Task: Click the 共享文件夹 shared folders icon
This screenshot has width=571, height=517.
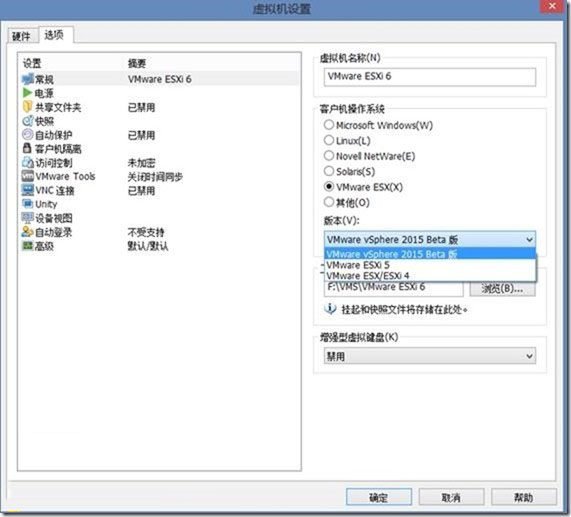Action: 28,107
